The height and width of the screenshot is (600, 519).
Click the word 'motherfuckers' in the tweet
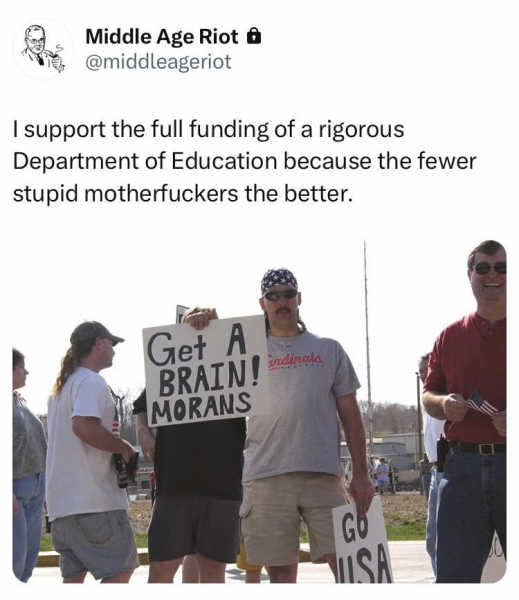coord(161,194)
